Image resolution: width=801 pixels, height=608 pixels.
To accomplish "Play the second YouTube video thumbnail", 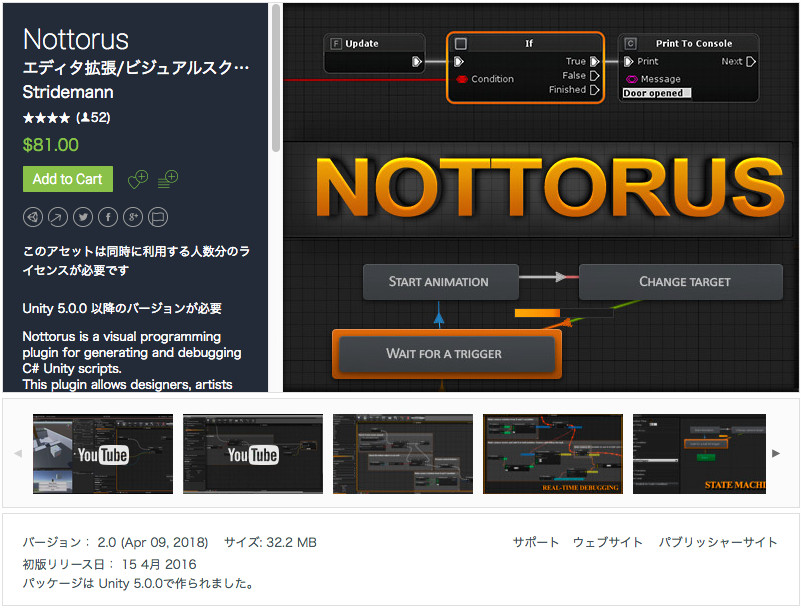I will coord(253,454).
